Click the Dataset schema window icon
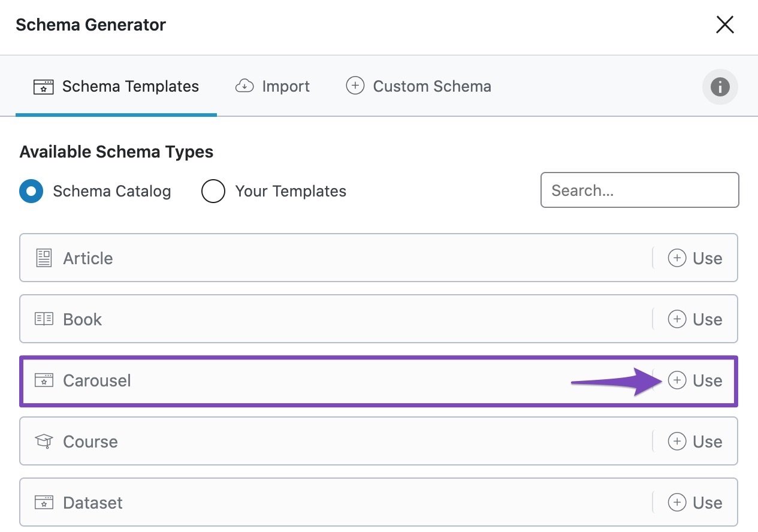 click(x=44, y=503)
